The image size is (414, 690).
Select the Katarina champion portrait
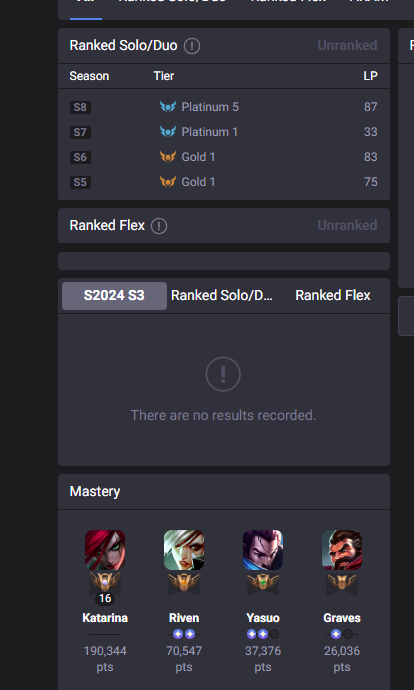click(x=105, y=550)
